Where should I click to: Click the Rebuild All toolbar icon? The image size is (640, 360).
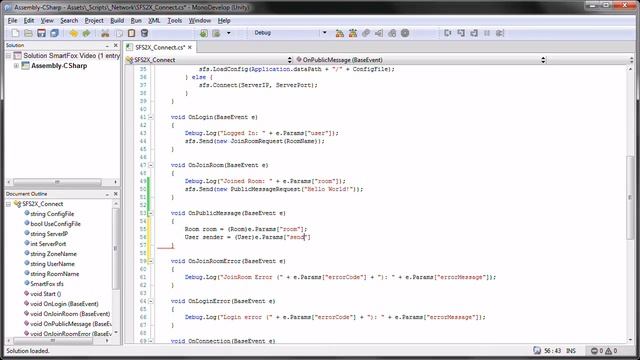(353, 33)
